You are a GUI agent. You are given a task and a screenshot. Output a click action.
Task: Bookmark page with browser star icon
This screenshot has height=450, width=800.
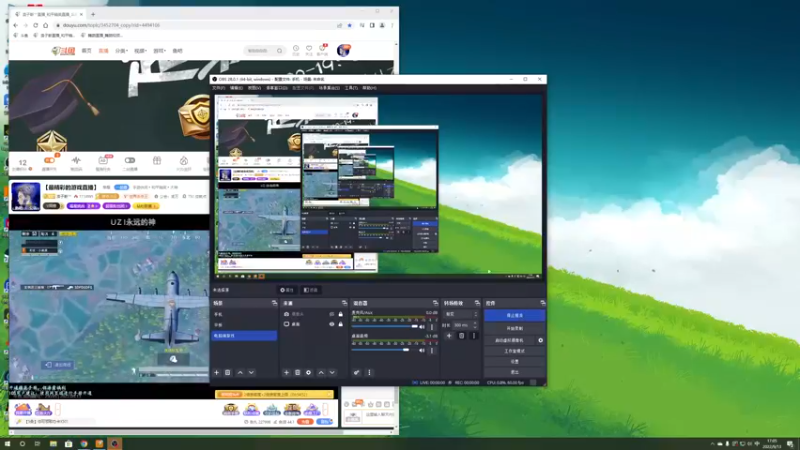point(349,25)
